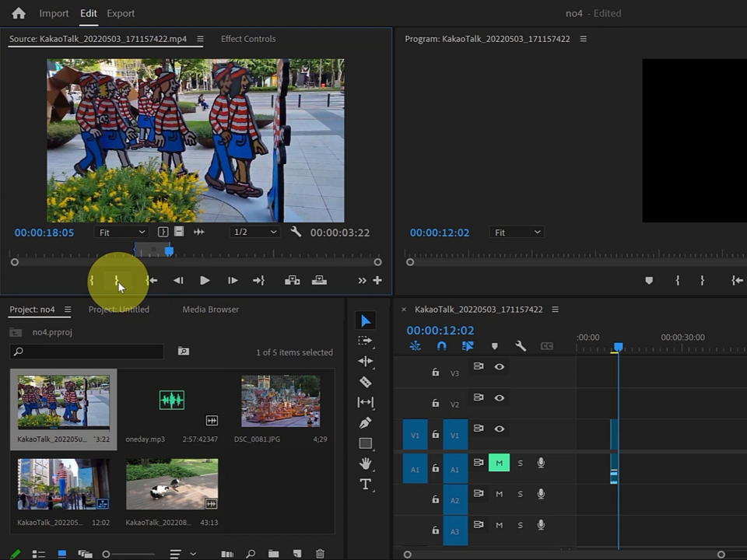Click New Bin folder icon
Image resolution: width=747 pixels, height=560 pixels.
273,553
